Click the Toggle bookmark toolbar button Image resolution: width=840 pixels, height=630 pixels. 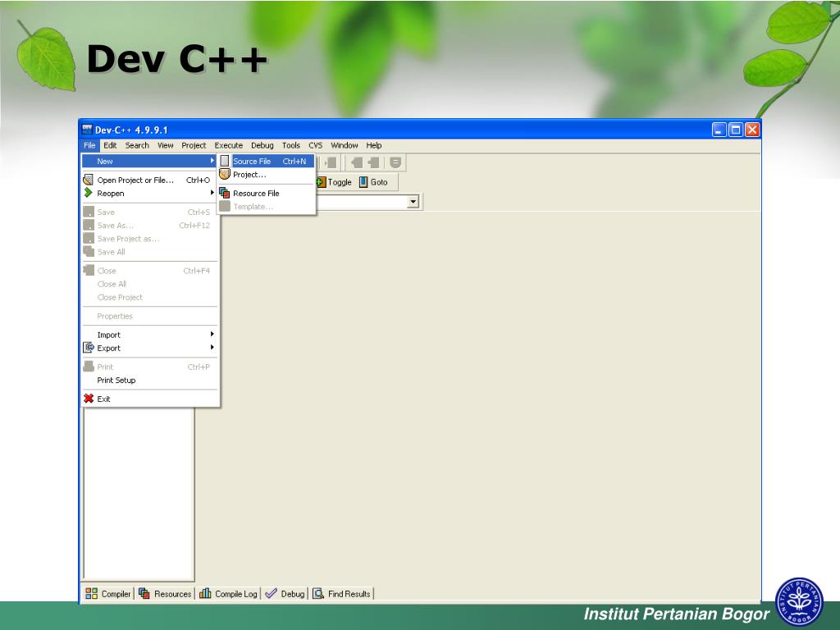click(335, 182)
